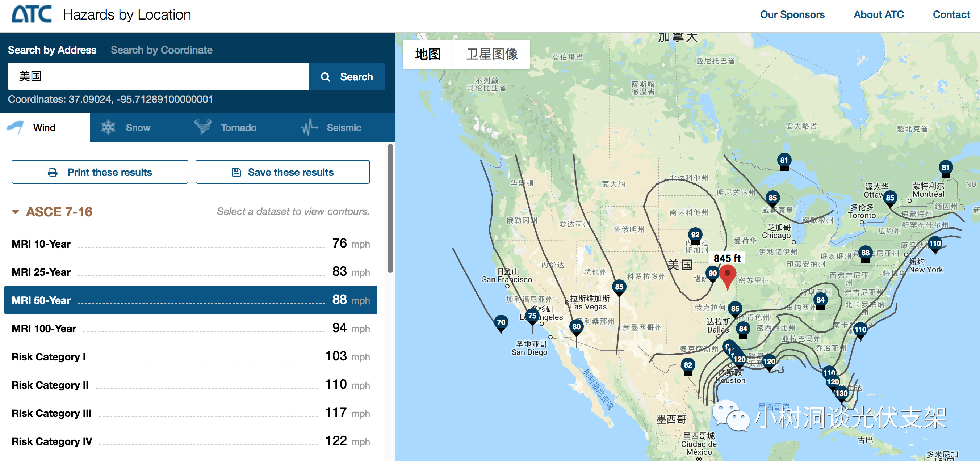Viewport: 980px width, 461px height.
Task: Click the 84 marker near Tennessee
Action: [821, 301]
